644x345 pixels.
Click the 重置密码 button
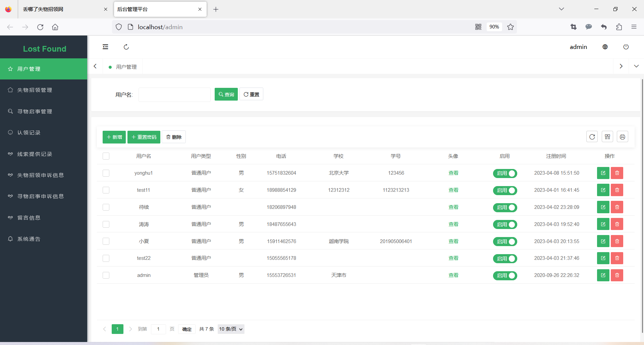(144, 137)
